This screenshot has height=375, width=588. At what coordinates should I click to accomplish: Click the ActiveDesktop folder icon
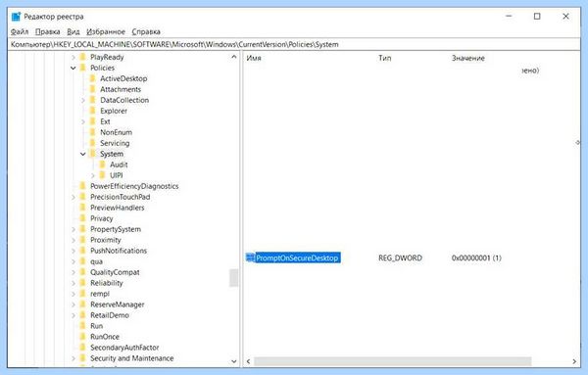click(x=93, y=78)
